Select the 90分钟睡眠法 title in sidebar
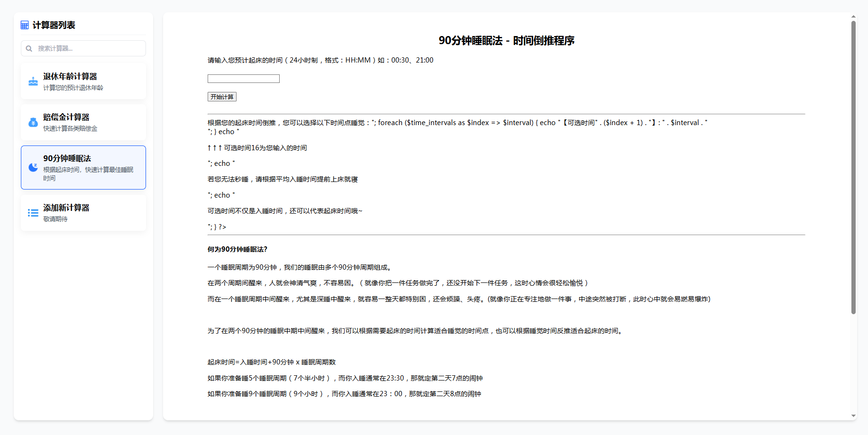The image size is (868, 435). [67, 158]
